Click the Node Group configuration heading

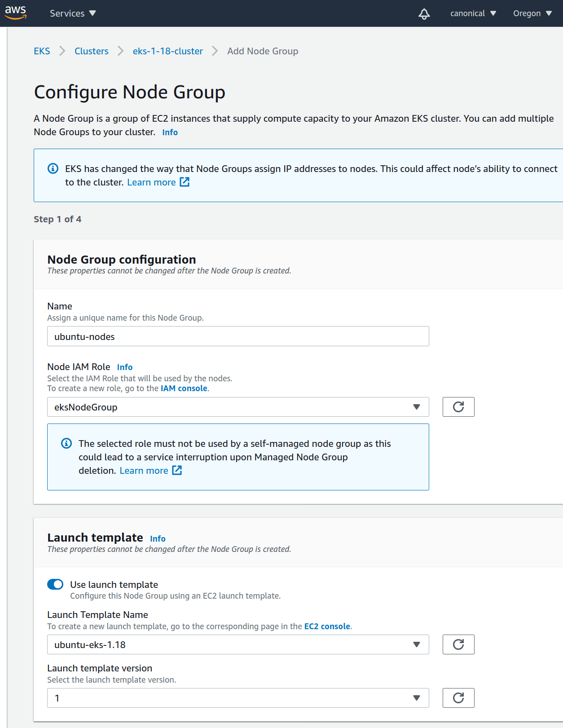point(122,260)
